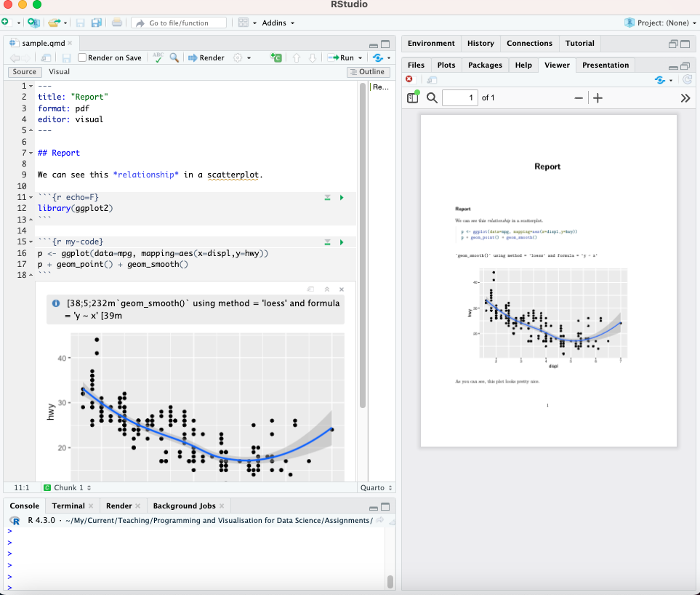Run all chunks above the my-code chunk

pyautogui.click(x=327, y=242)
